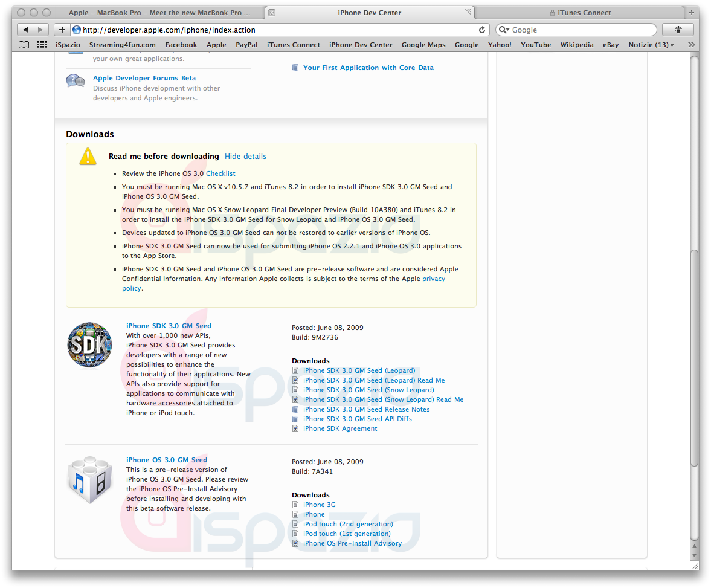Open PayPal bookmark
Screen dimensions: 711x588
pyautogui.click(x=246, y=45)
